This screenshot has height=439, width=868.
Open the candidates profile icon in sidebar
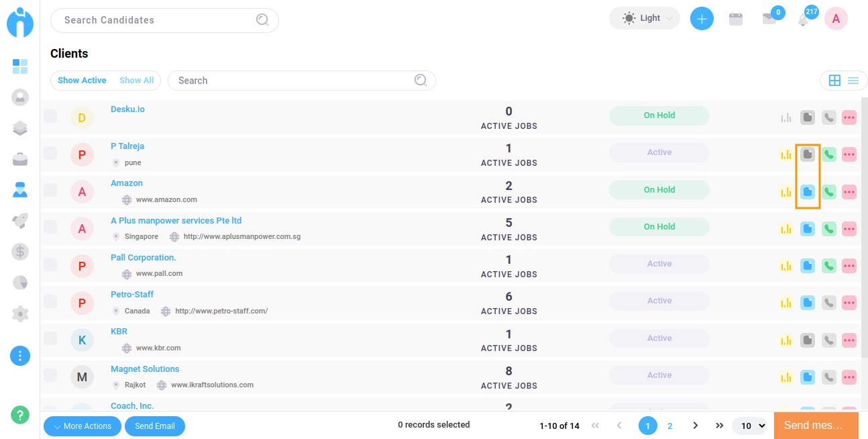tap(20, 97)
